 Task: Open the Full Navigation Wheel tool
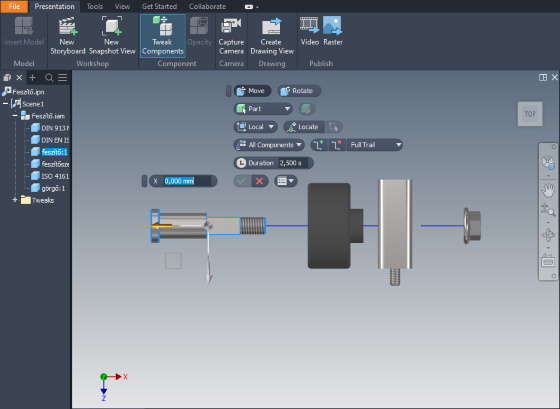coord(548,163)
